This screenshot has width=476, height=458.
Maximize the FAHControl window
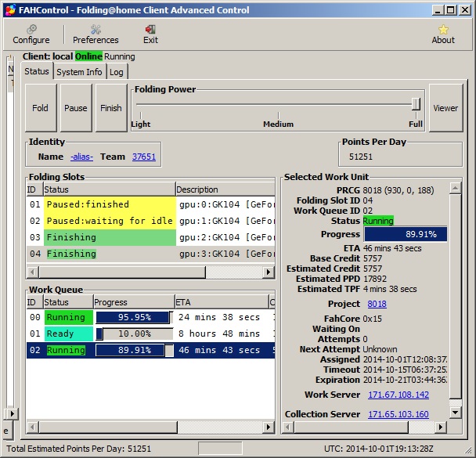coord(451,10)
